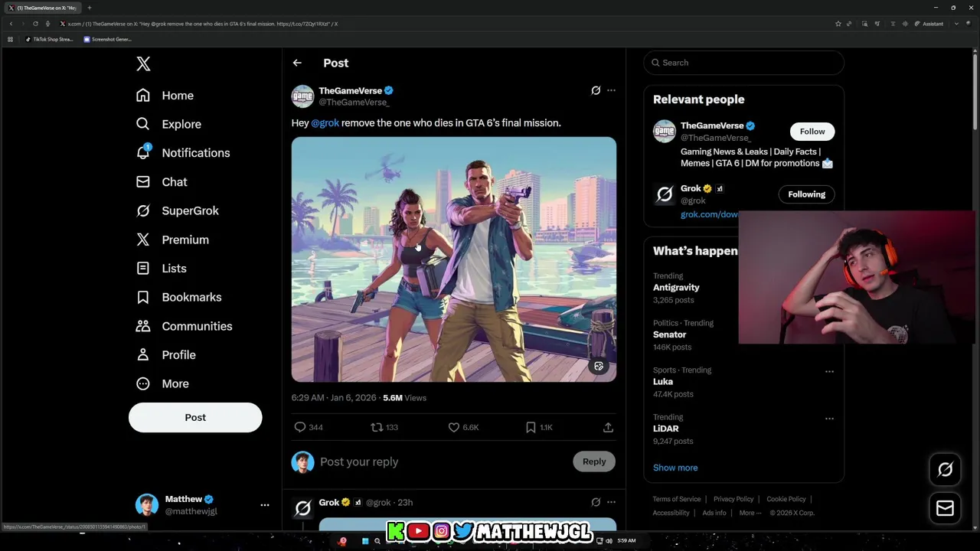Share the post via share icon
This screenshot has height=551, width=980.
click(x=608, y=427)
